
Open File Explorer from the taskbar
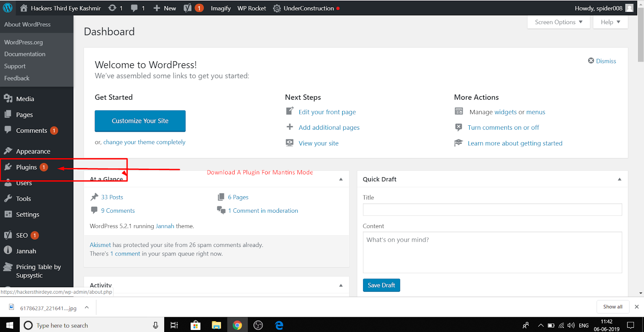[217, 325]
